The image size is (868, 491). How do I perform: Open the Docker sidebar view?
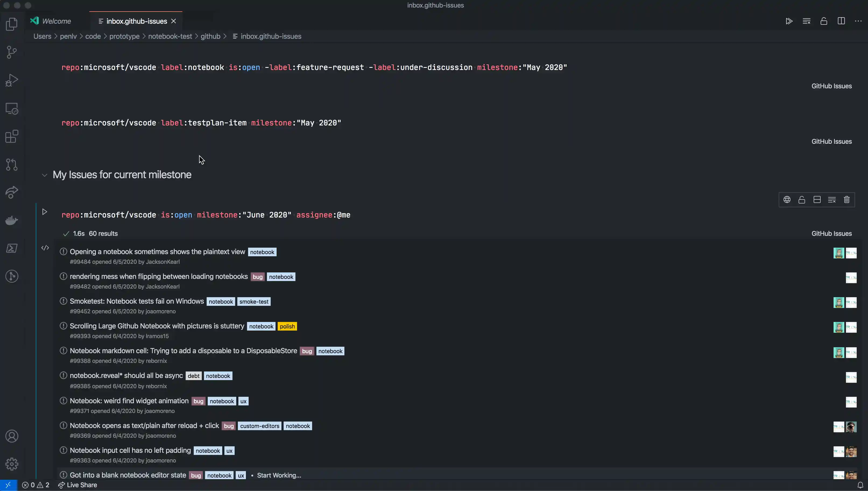(12, 220)
